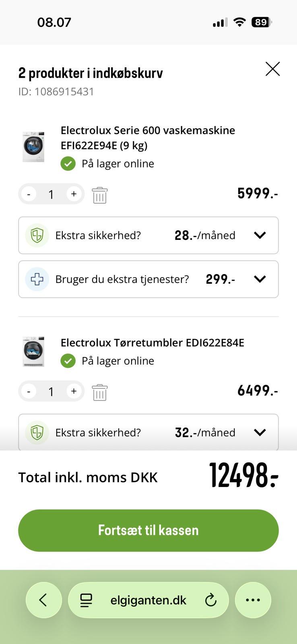Expand Ekstra sikkerhed 28.-/måned option
The image size is (297, 644).
[x=260, y=235]
